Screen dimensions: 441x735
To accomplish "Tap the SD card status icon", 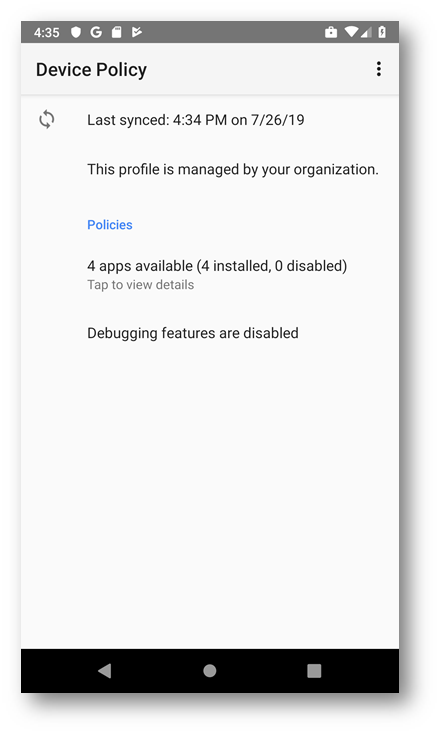I will [117, 32].
